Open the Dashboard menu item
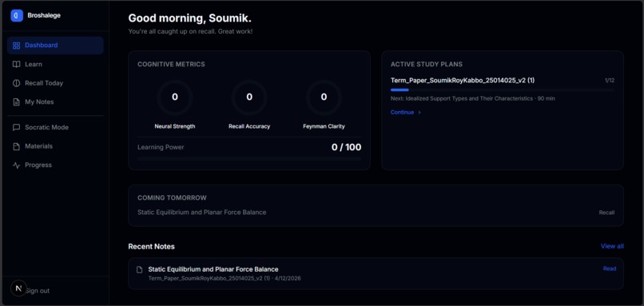The image size is (644, 306). point(55,46)
